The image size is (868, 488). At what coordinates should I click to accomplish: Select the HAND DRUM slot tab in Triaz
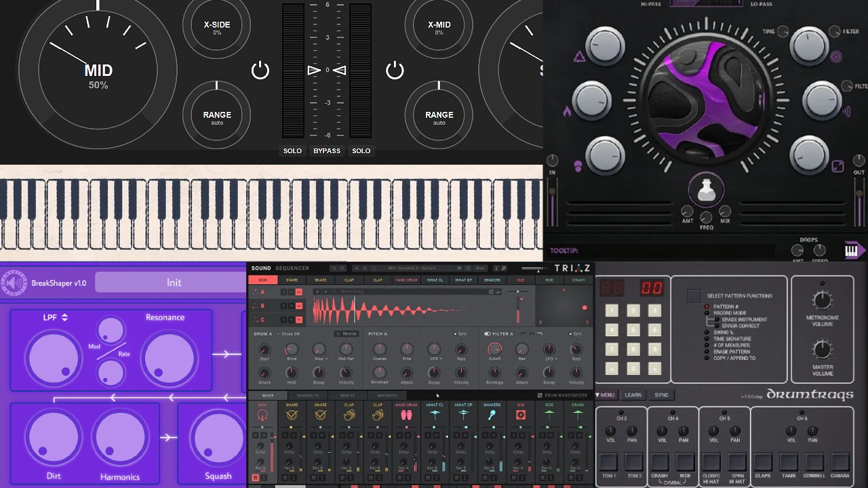tap(406, 280)
